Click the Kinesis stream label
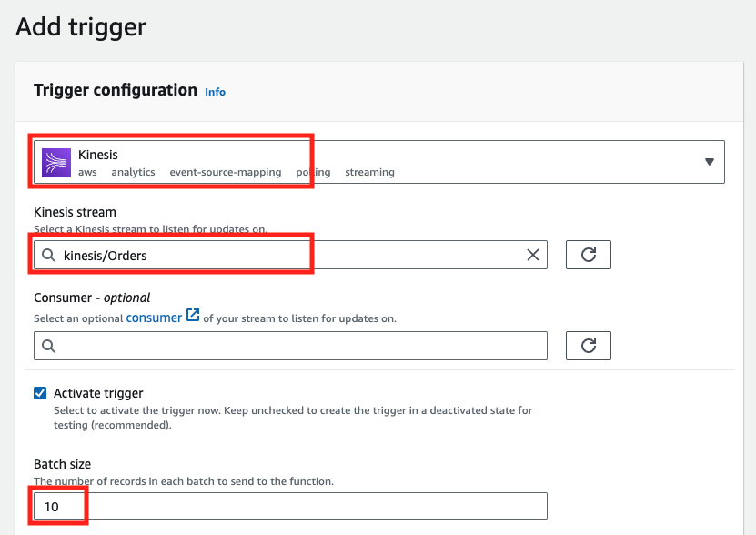The width and height of the screenshot is (756, 535). [x=75, y=212]
